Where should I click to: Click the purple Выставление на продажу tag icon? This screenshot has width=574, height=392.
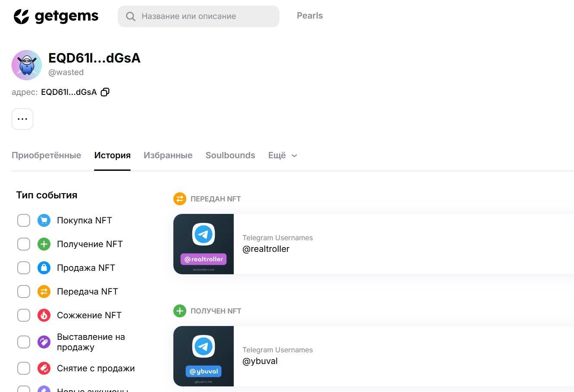pos(44,342)
